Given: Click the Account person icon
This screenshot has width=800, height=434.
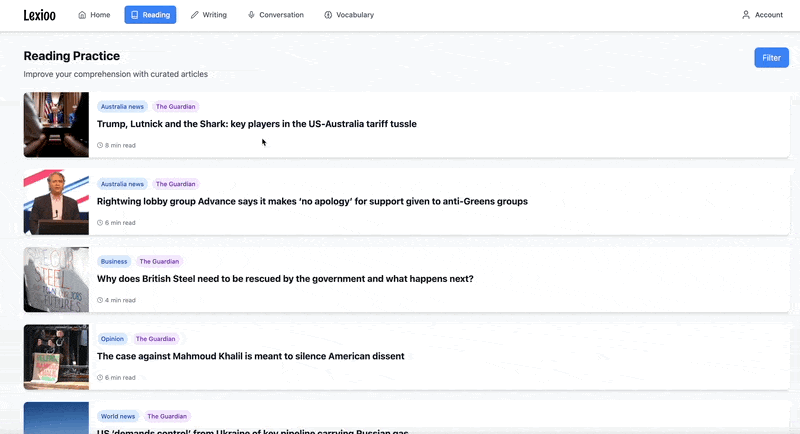Looking at the screenshot, I should pos(746,15).
